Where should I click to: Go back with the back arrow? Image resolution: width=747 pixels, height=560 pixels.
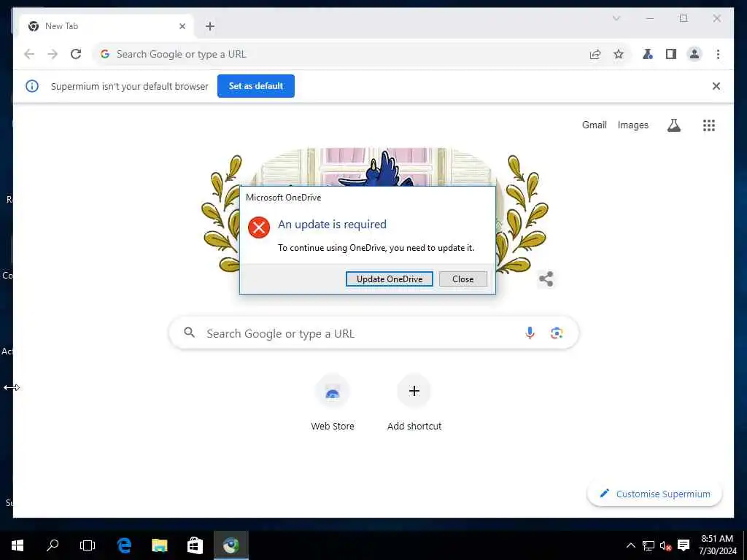click(x=29, y=54)
